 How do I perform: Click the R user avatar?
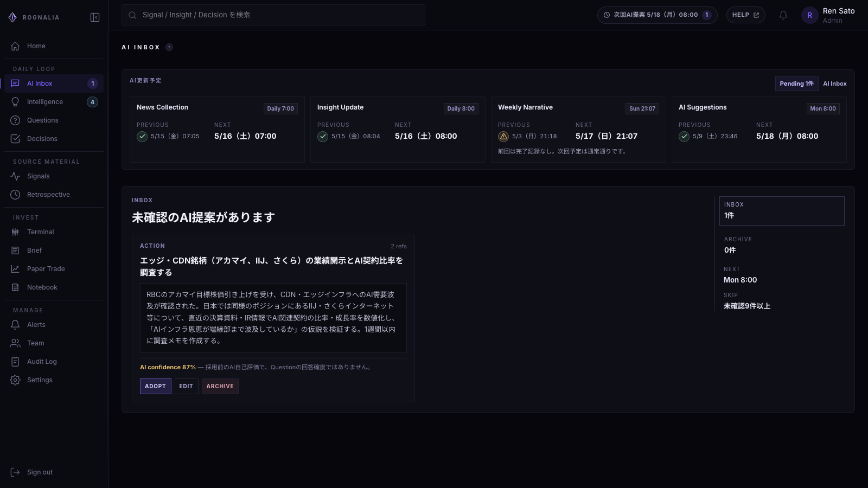pyautogui.click(x=810, y=15)
